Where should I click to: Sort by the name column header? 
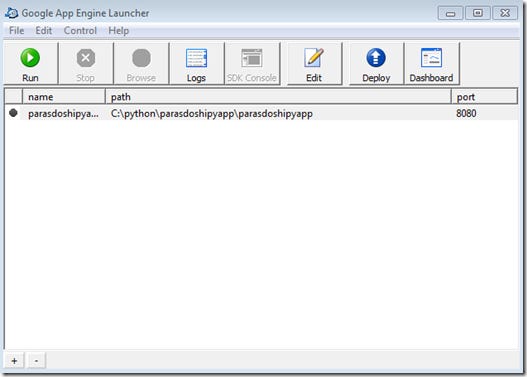coord(64,97)
